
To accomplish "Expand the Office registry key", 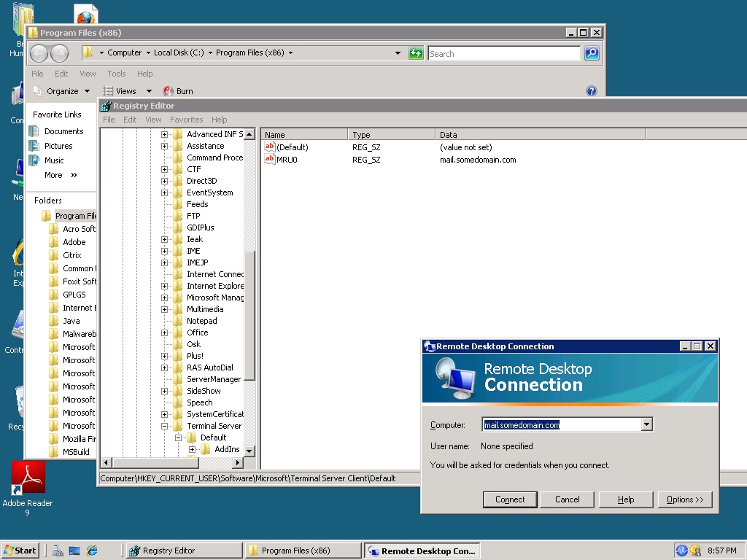I will (x=165, y=332).
